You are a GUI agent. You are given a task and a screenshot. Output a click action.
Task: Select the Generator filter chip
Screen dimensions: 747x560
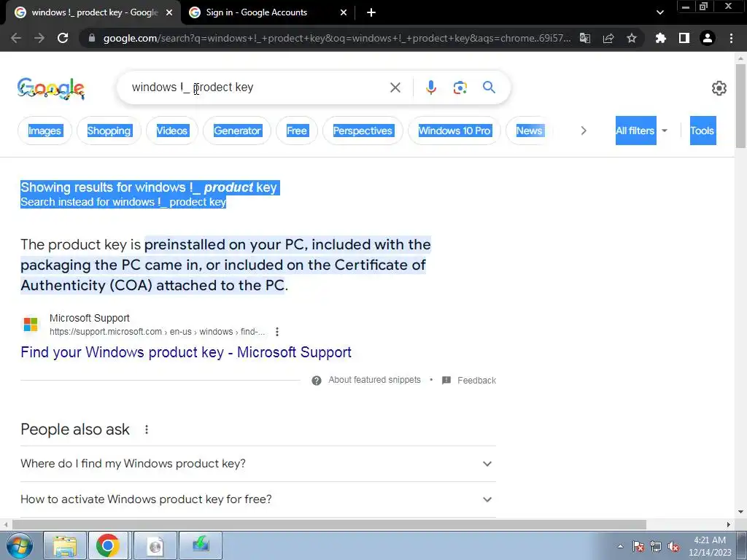coord(237,131)
